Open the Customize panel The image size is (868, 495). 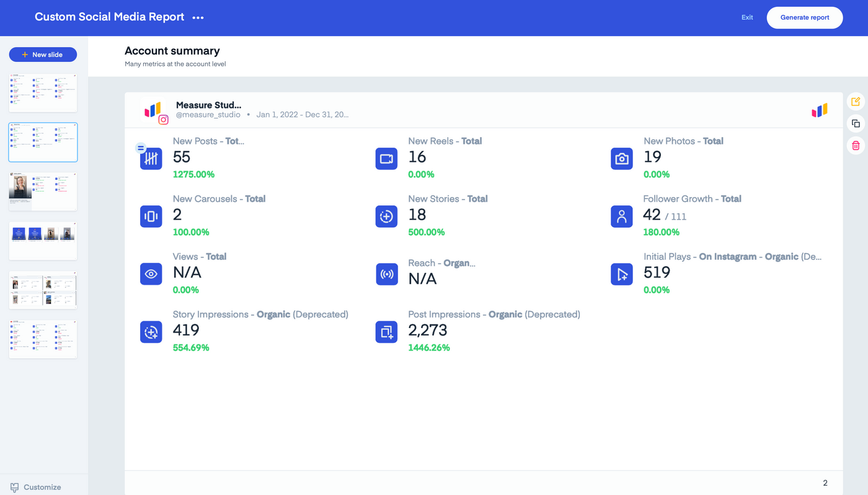tap(35, 488)
